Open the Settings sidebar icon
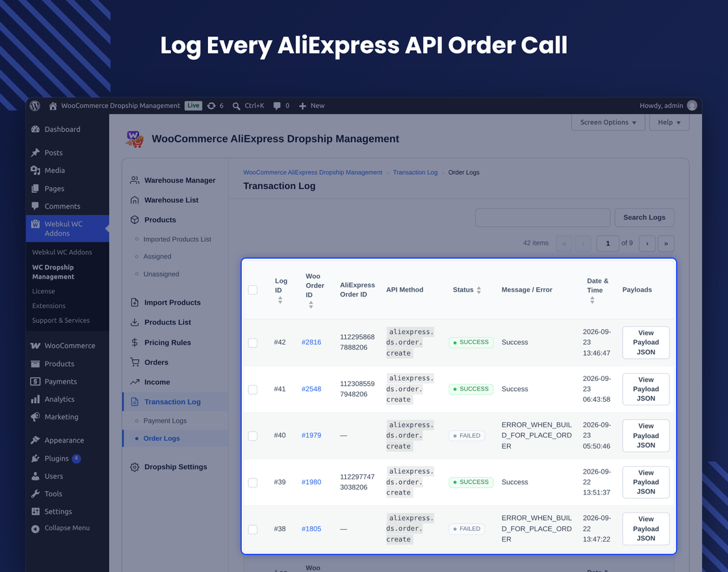The height and width of the screenshot is (572, 728). click(35, 511)
